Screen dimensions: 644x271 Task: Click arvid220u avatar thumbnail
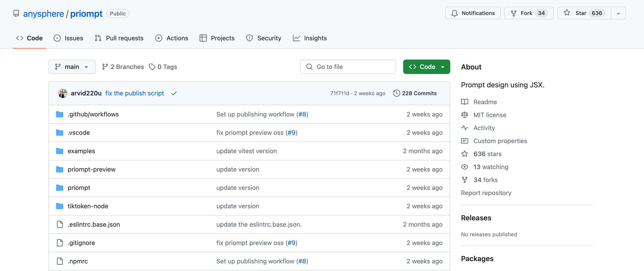click(x=63, y=93)
